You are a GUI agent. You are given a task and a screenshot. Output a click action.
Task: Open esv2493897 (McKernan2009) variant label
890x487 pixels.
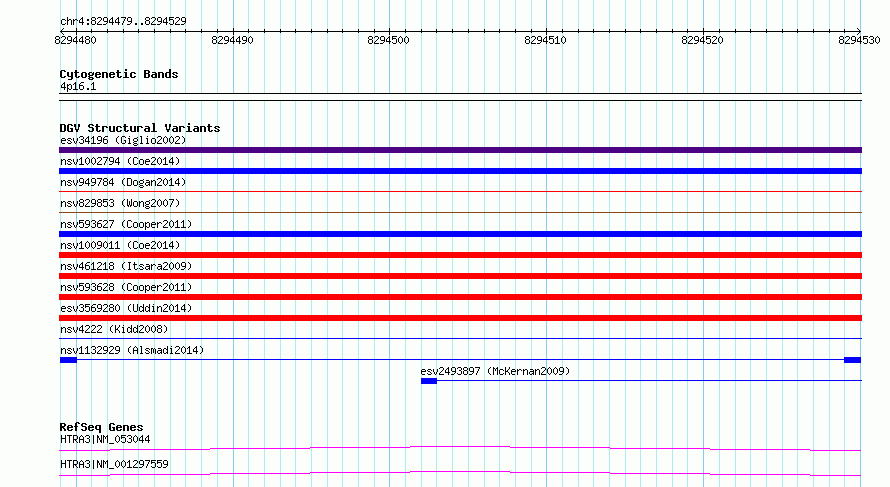coord(495,371)
